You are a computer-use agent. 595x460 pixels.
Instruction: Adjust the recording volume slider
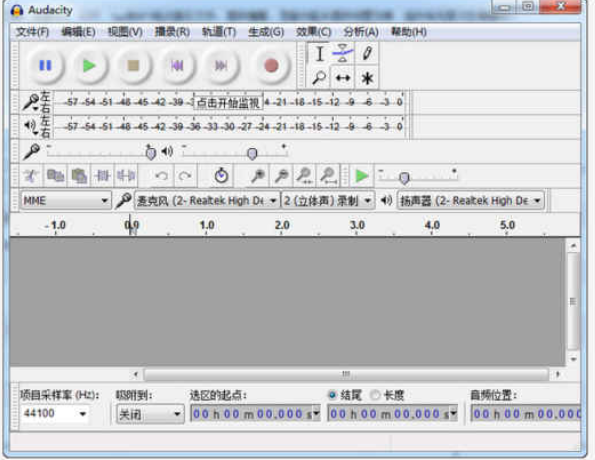click(151, 153)
